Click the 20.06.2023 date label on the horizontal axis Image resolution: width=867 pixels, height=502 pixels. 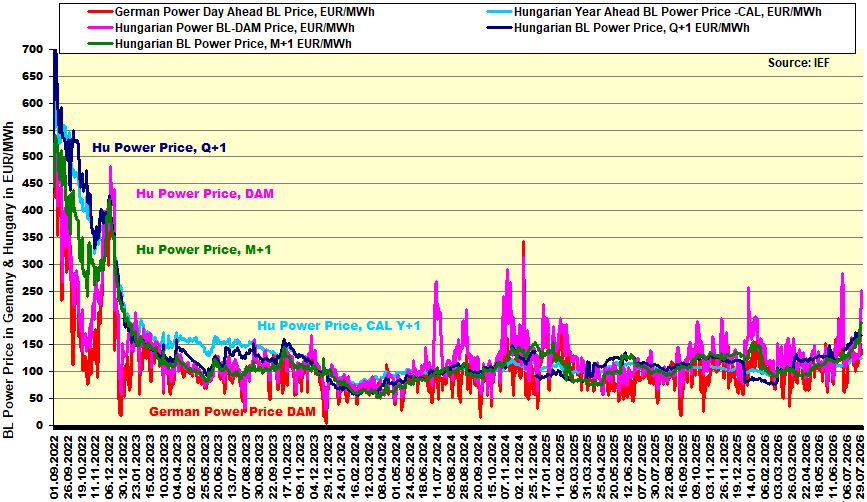pyautogui.click(x=218, y=467)
